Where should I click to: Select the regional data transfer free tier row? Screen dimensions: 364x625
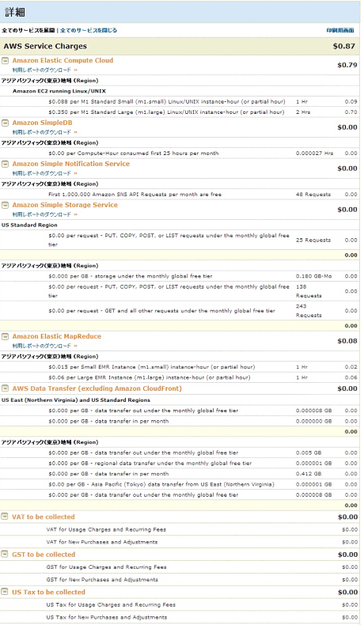180,464
